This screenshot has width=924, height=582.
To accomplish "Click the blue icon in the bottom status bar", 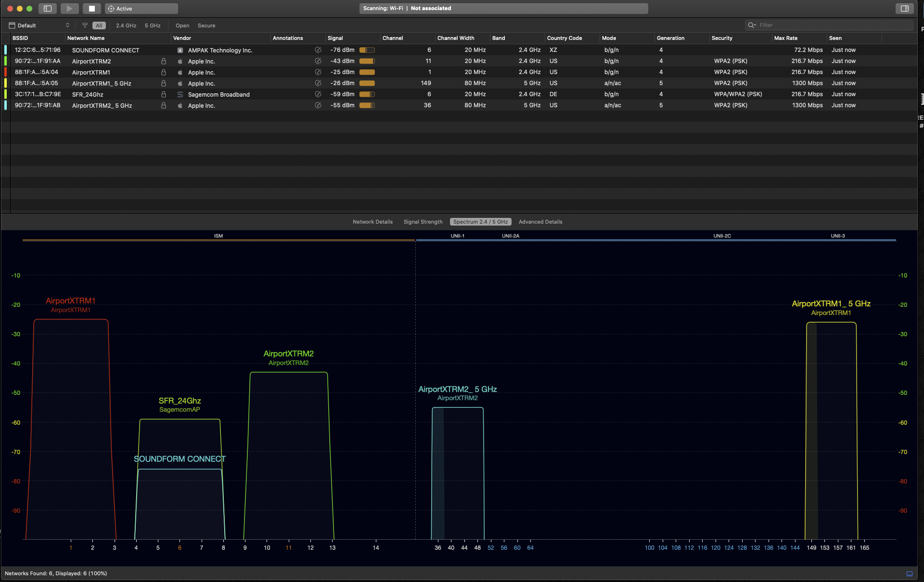I will [x=909, y=573].
